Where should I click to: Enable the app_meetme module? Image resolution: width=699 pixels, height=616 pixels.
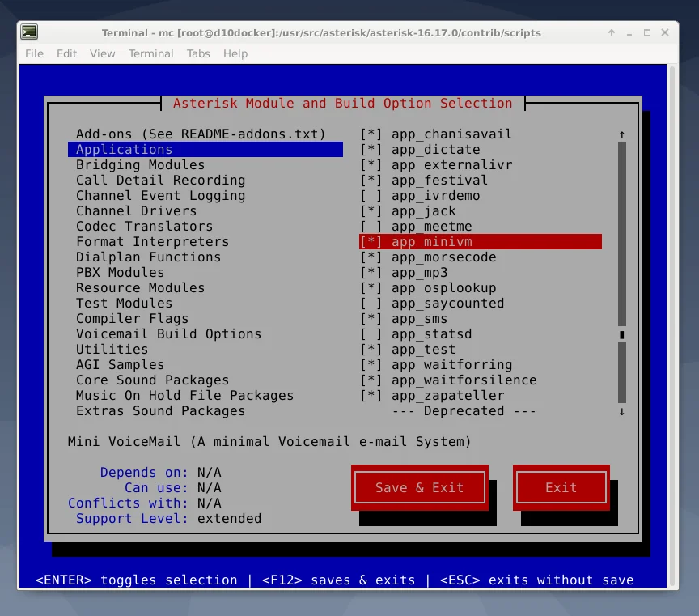click(371, 227)
